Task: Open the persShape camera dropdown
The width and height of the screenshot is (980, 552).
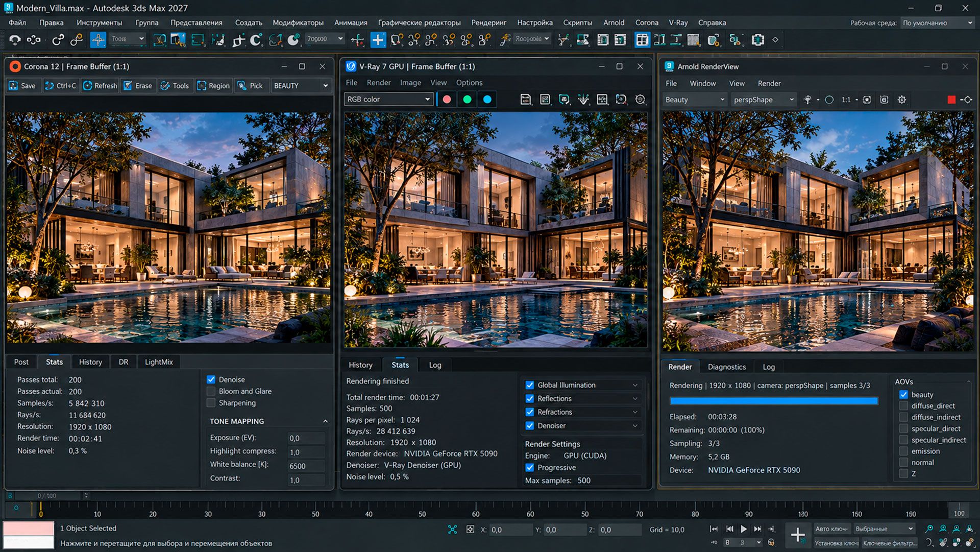Action: [764, 100]
